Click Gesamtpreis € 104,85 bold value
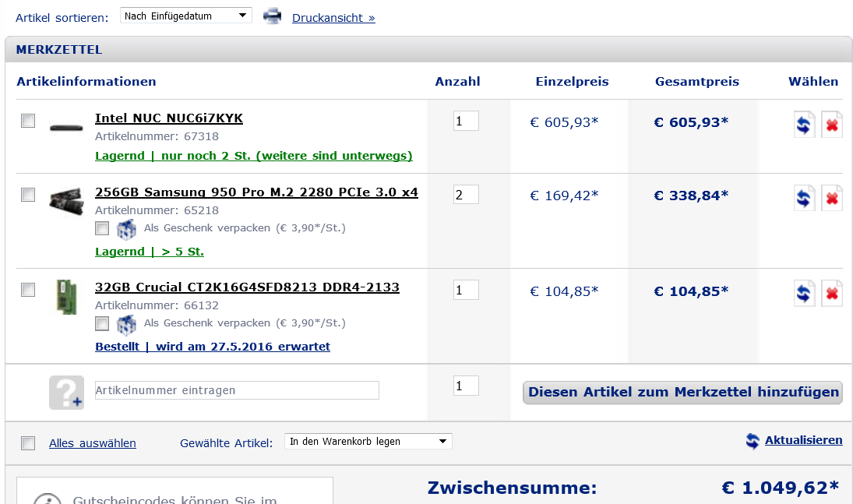 pos(691,291)
